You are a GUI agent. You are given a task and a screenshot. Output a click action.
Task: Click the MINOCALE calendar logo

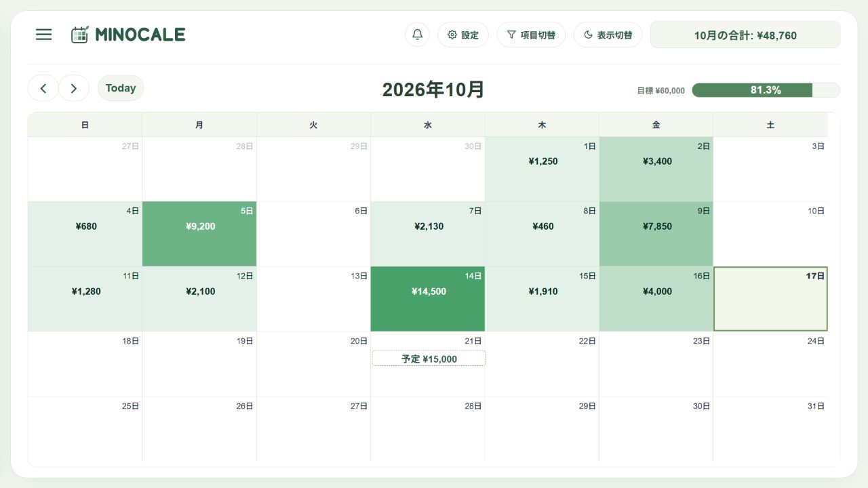click(x=128, y=35)
